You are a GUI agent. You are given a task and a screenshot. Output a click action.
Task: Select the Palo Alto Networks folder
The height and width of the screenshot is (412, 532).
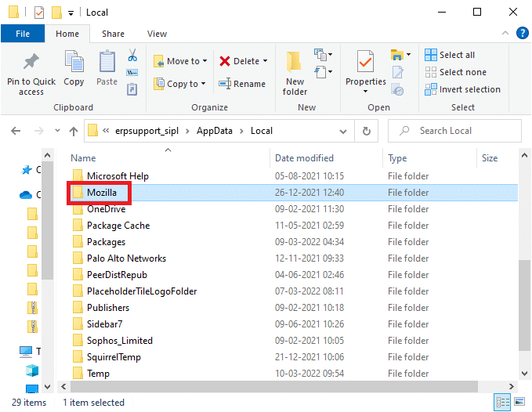126,258
